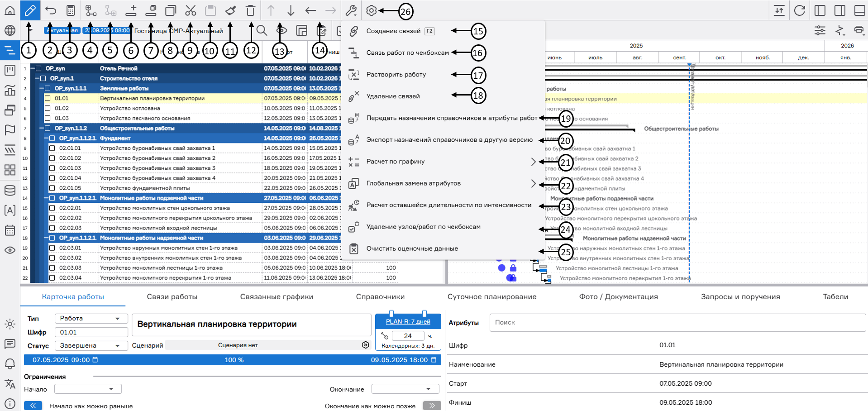Open the Статус dropdown showing Завершена
Image resolution: width=868 pixels, height=411 pixels.
click(x=91, y=345)
